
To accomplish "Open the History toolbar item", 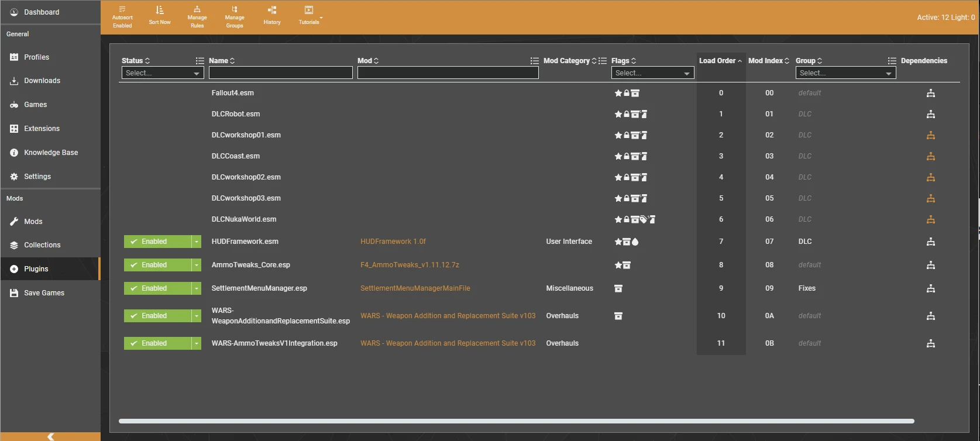I will (x=272, y=16).
